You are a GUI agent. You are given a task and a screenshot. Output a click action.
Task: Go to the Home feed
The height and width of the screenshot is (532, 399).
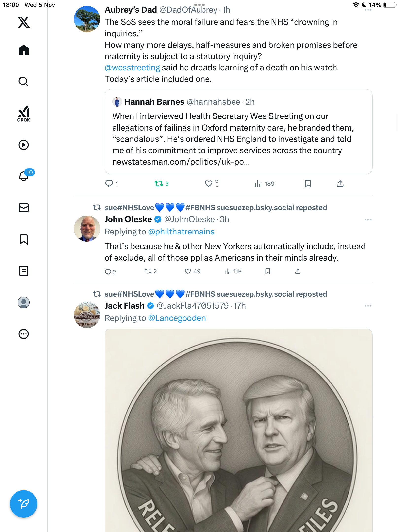click(x=24, y=50)
